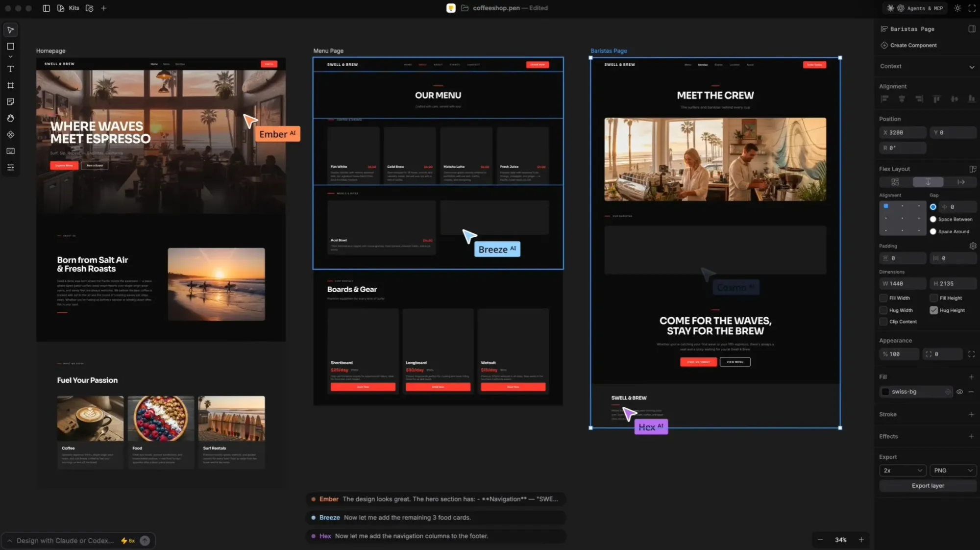Select the Text tool

click(x=10, y=69)
